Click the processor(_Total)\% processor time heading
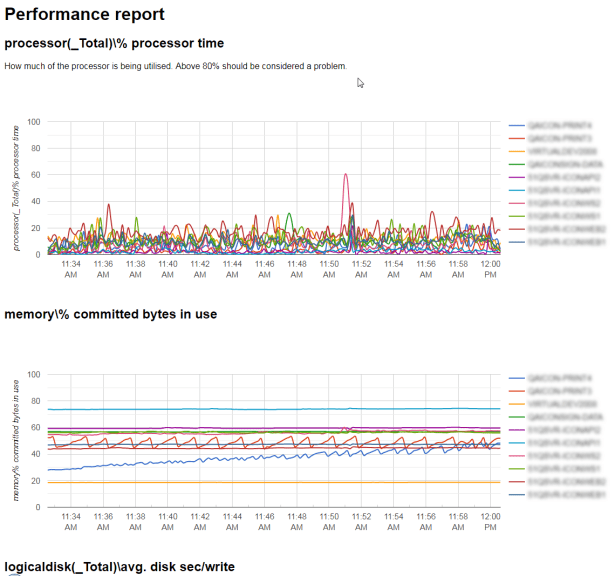 coord(114,43)
